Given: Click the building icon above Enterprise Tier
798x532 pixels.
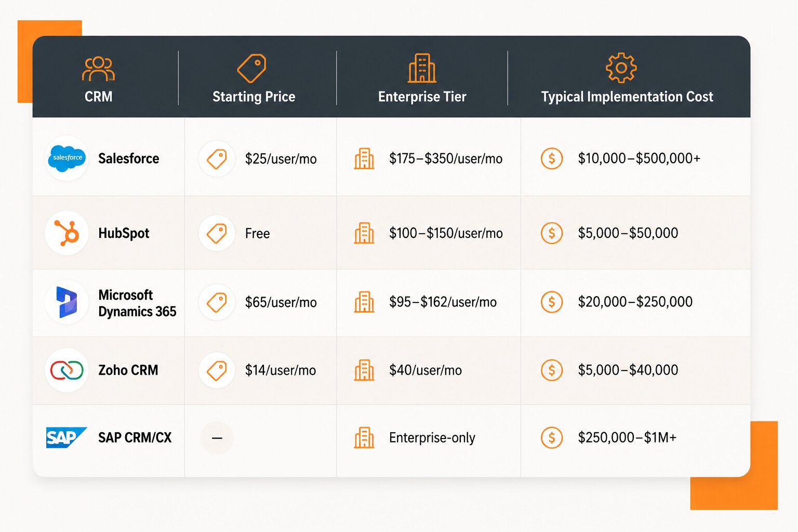Looking at the screenshot, I should 422,68.
